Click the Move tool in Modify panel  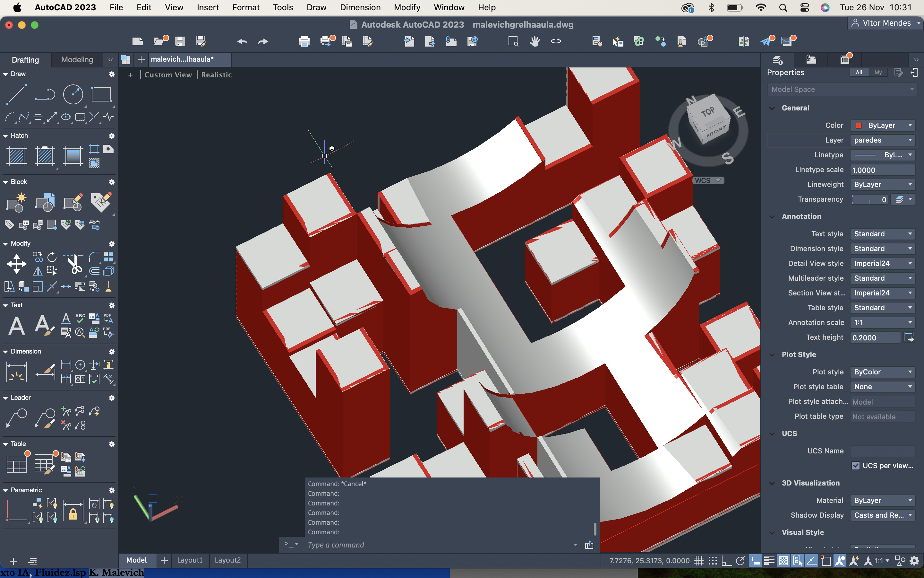(16, 264)
